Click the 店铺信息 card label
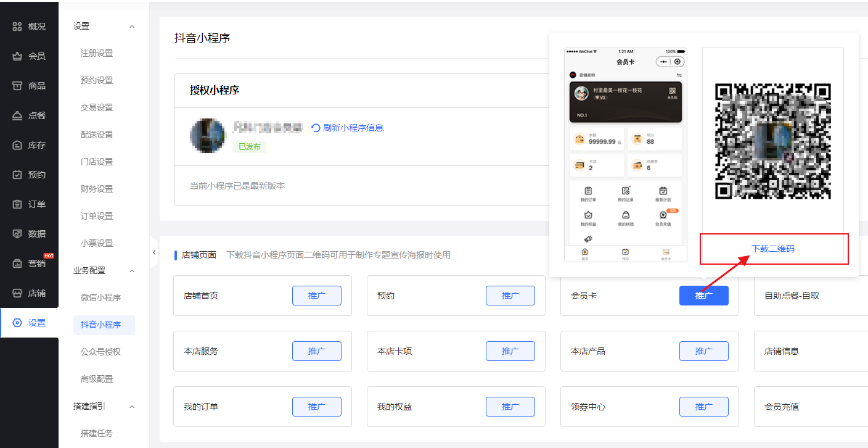 tap(782, 351)
